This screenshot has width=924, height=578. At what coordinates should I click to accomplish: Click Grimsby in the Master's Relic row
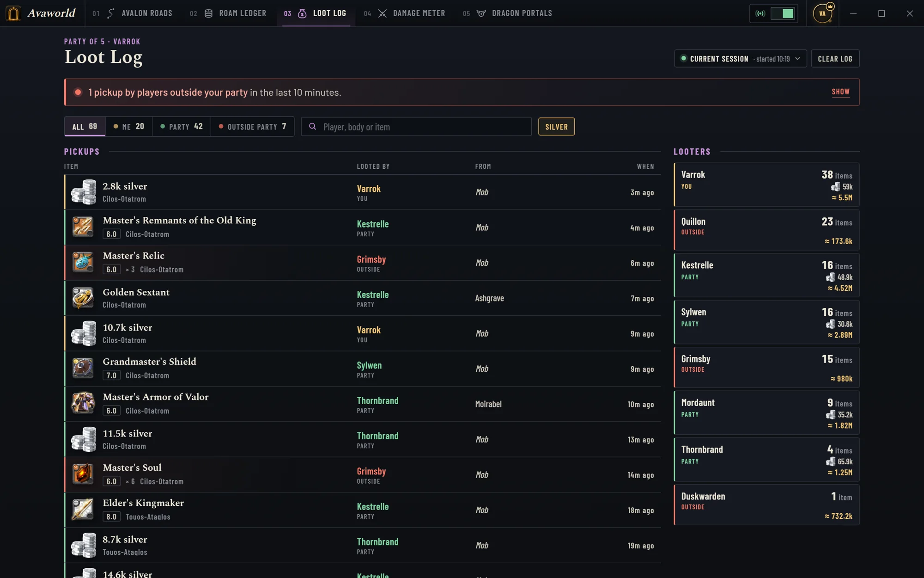(371, 259)
